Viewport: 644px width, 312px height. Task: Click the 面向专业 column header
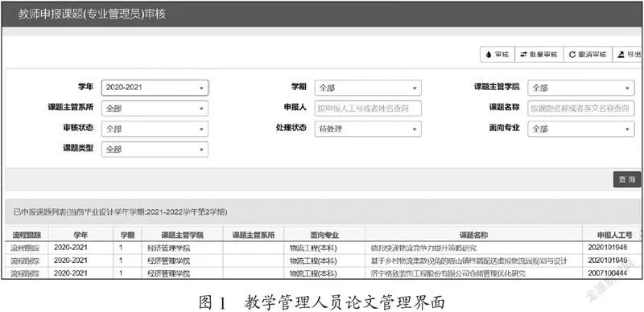[x=324, y=236]
